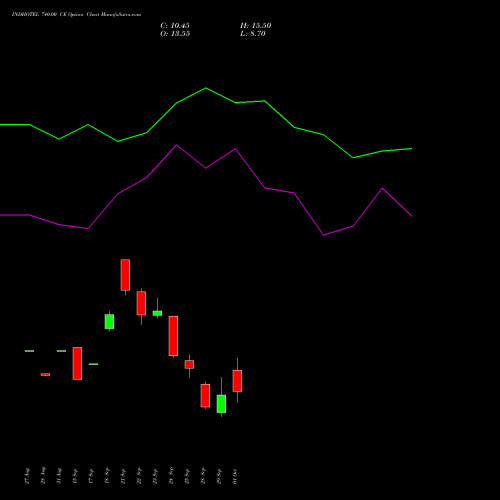Select the red candle above 28 Sep
Viewport: 500px width, 500px height.
[205, 396]
